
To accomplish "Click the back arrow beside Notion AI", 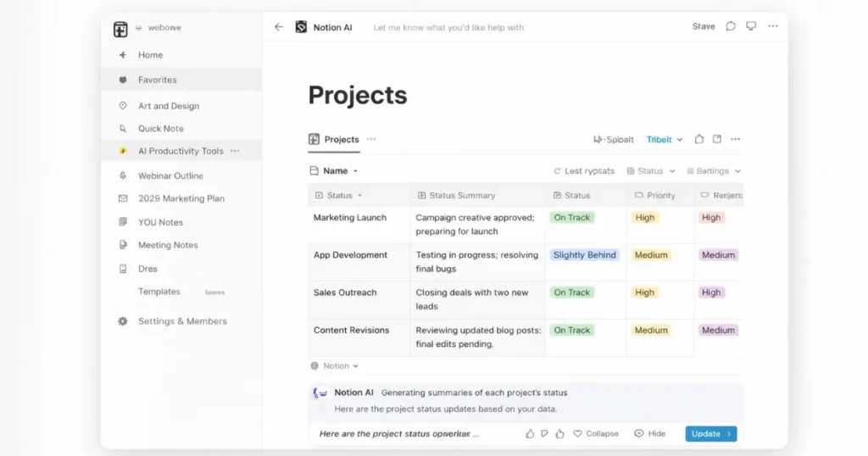I will pos(279,27).
